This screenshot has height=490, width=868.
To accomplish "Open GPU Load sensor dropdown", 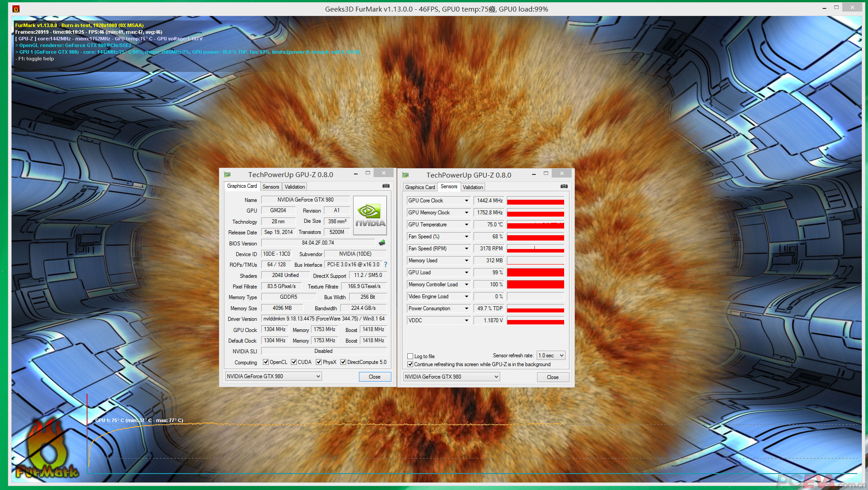I will [x=466, y=273].
